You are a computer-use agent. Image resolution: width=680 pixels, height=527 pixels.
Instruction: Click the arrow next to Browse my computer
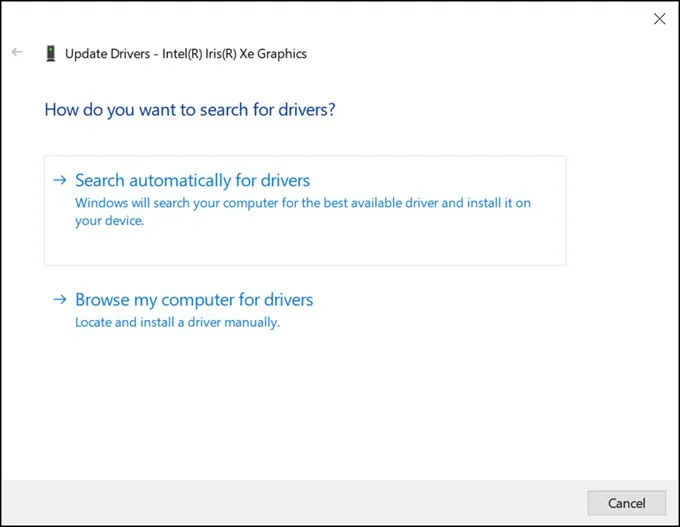click(x=60, y=299)
